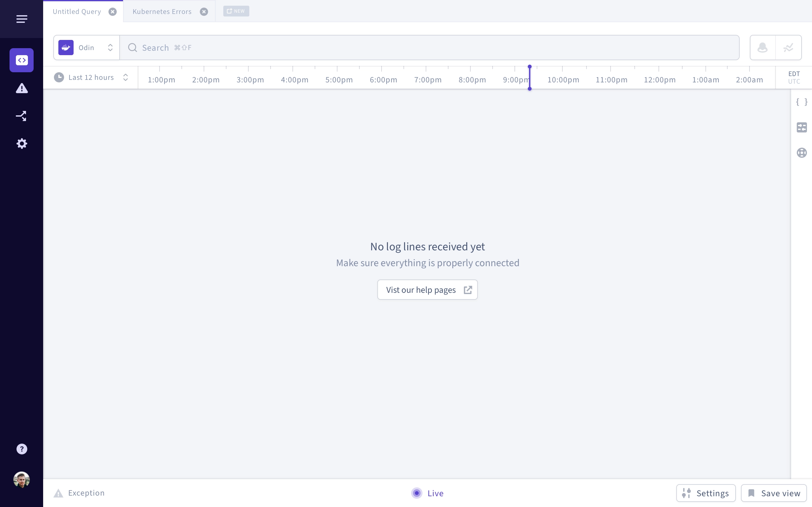Open the Last 12 hours range dropdown
The width and height of the screenshot is (812, 507).
pyautogui.click(x=91, y=77)
